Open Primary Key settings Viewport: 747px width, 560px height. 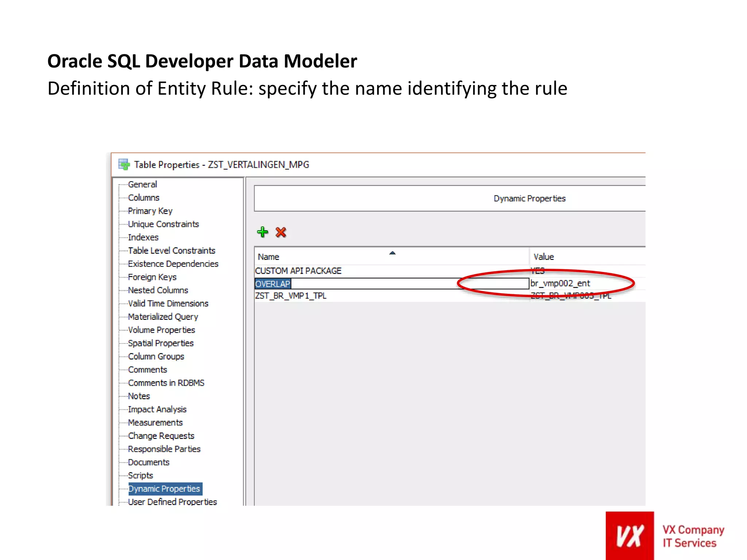(x=150, y=211)
